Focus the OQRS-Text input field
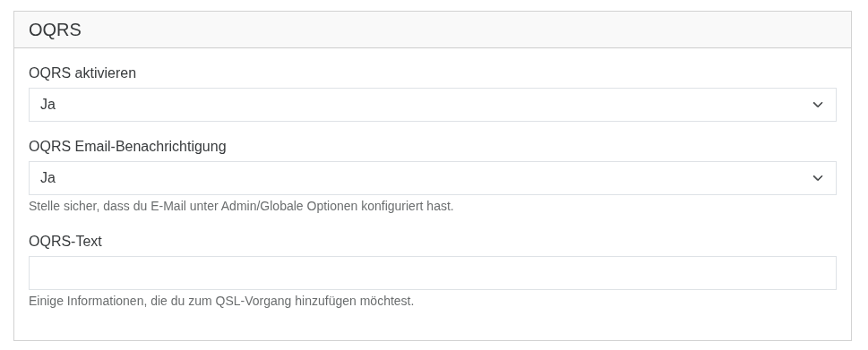This screenshot has height=350, width=868. point(433,273)
